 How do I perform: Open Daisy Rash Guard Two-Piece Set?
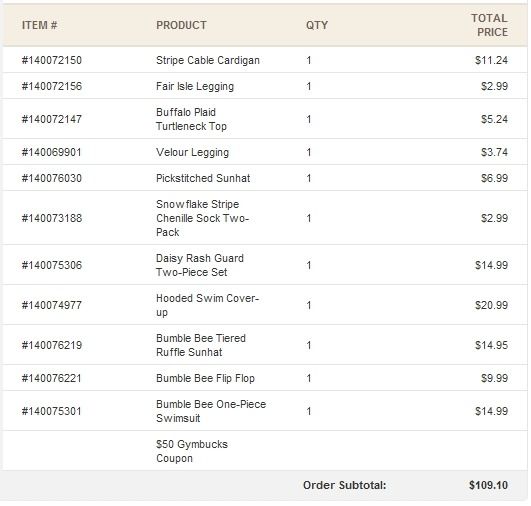200,265
